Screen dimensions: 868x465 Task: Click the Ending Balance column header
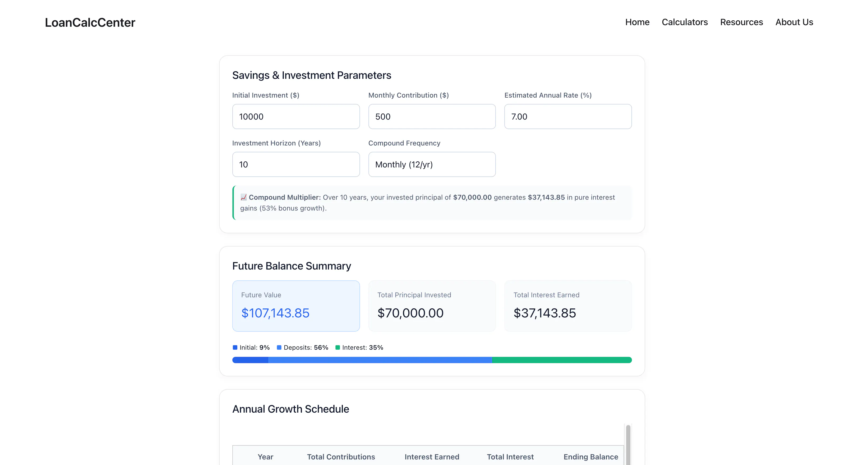tap(591, 457)
